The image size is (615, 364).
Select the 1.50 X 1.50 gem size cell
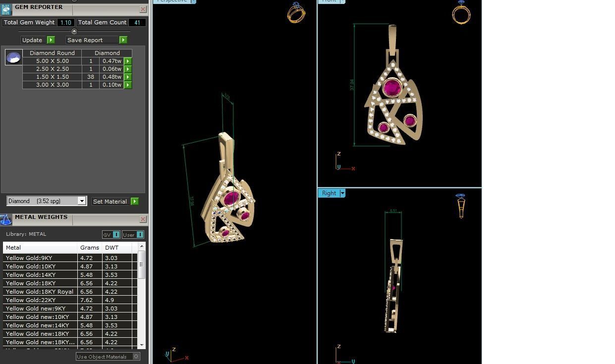click(x=52, y=77)
